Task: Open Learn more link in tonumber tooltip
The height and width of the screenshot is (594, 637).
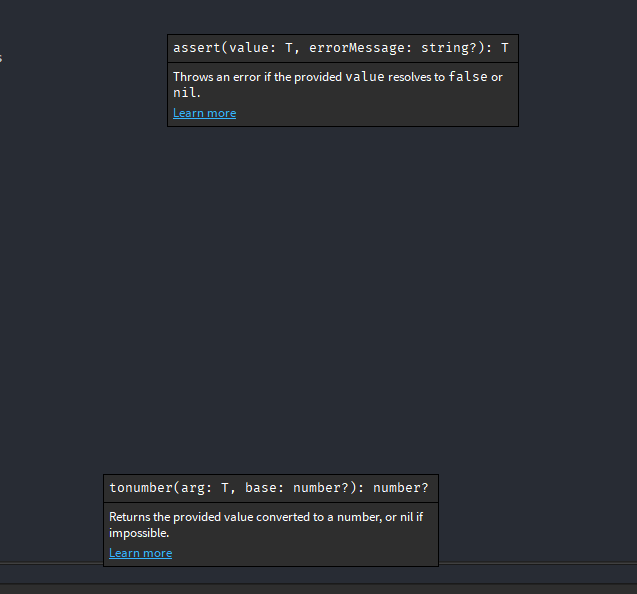Action: pyautogui.click(x=141, y=553)
